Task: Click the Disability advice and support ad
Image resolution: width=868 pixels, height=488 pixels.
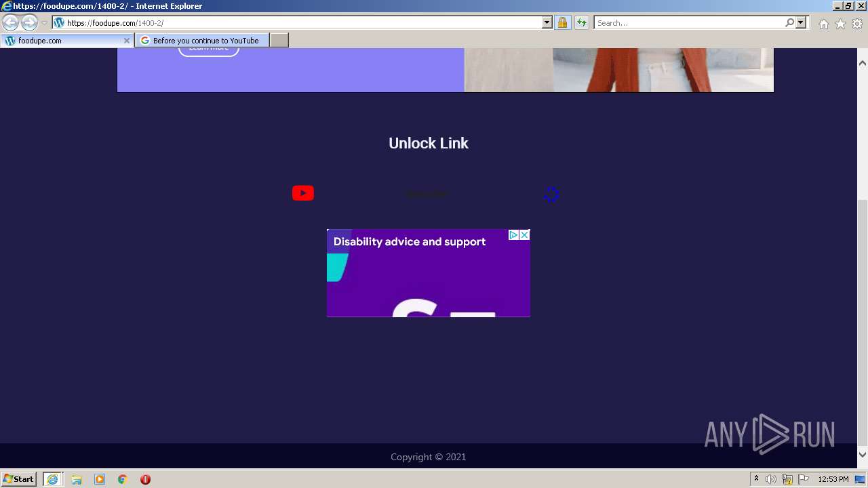Action: tap(429, 273)
